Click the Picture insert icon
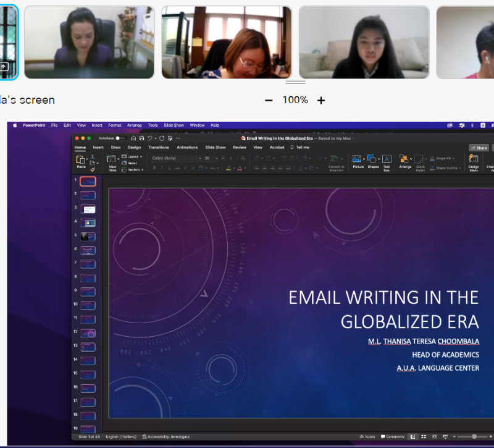 click(x=357, y=159)
